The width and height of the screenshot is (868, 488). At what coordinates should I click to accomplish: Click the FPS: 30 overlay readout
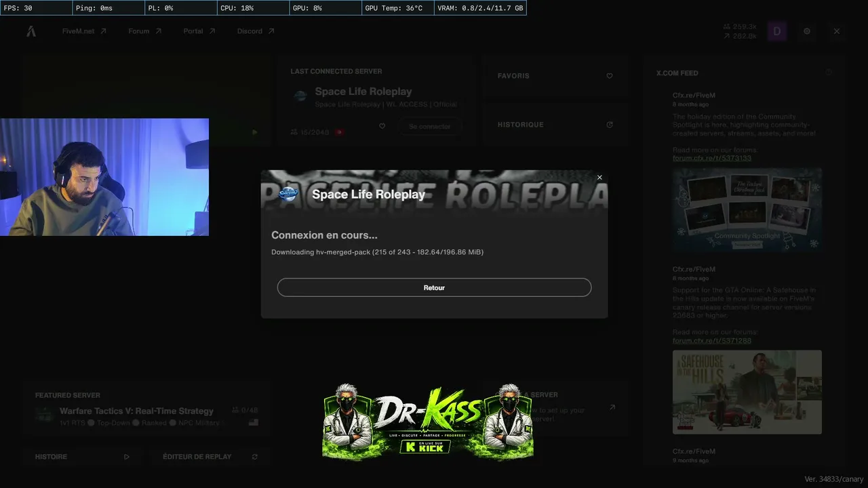tap(36, 8)
